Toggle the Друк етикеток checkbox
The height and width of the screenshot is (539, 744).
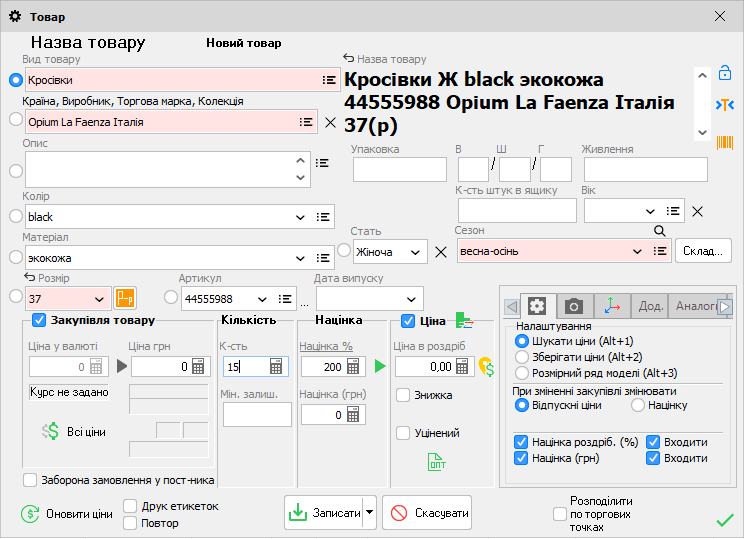[x=130, y=506]
